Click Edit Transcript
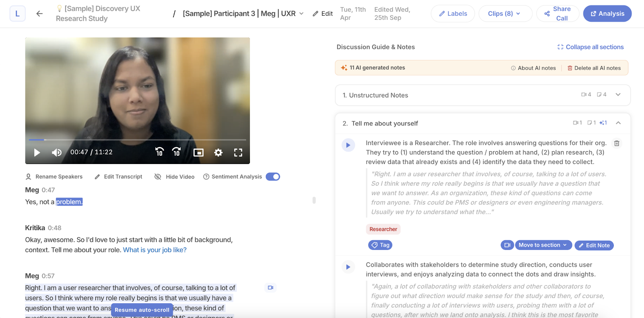Screen dimensions: 644x318 (119, 177)
